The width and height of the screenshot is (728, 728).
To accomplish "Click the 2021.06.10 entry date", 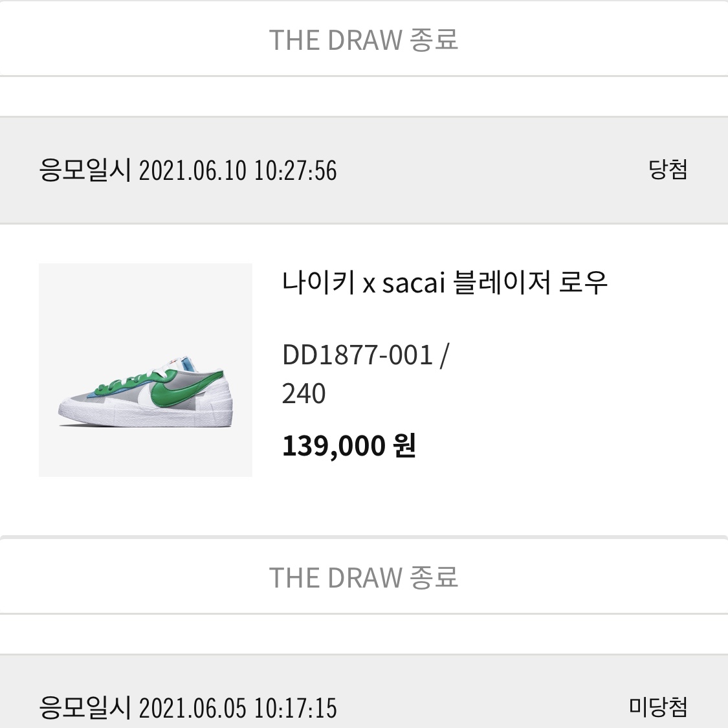I will point(193,170).
